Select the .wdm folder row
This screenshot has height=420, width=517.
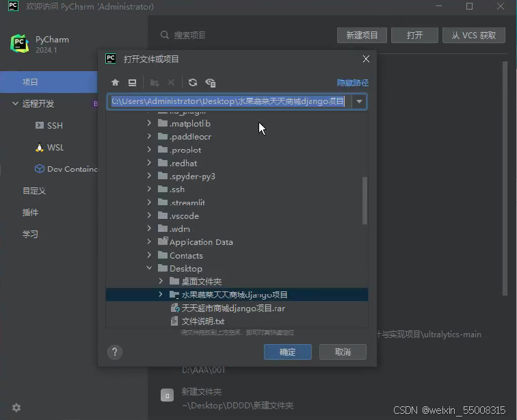click(237, 228)
